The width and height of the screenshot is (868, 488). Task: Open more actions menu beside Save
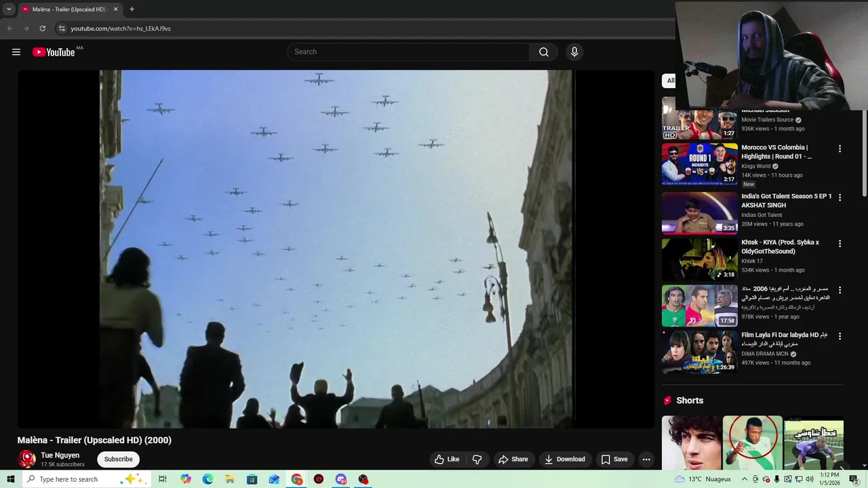pos(646,460)
